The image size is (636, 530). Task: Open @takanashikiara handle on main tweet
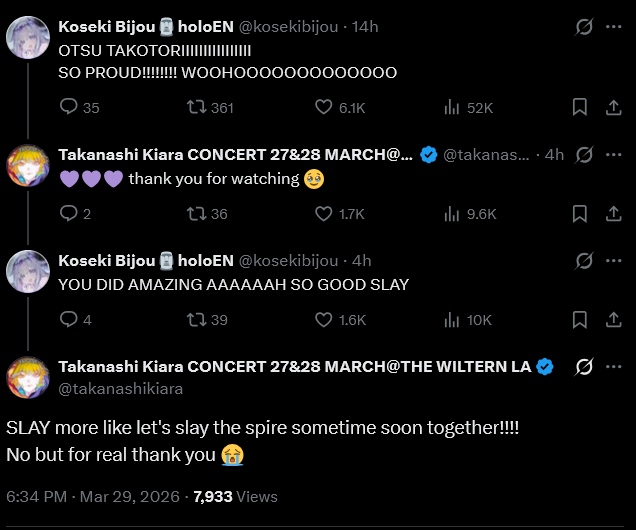121,389
